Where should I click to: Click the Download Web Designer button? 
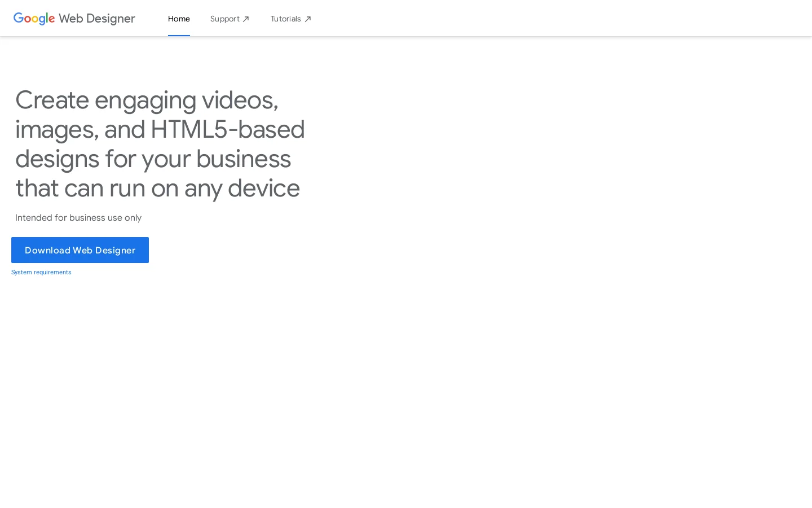coord(80,250)
